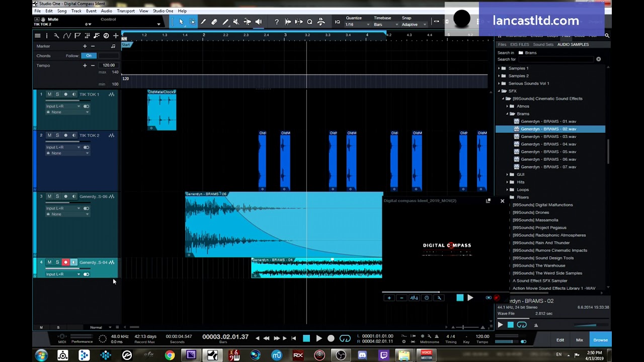The height and width of the screenshot is (362, 644).
Task: Click the Mix button
Action: (x=580, y=340)
